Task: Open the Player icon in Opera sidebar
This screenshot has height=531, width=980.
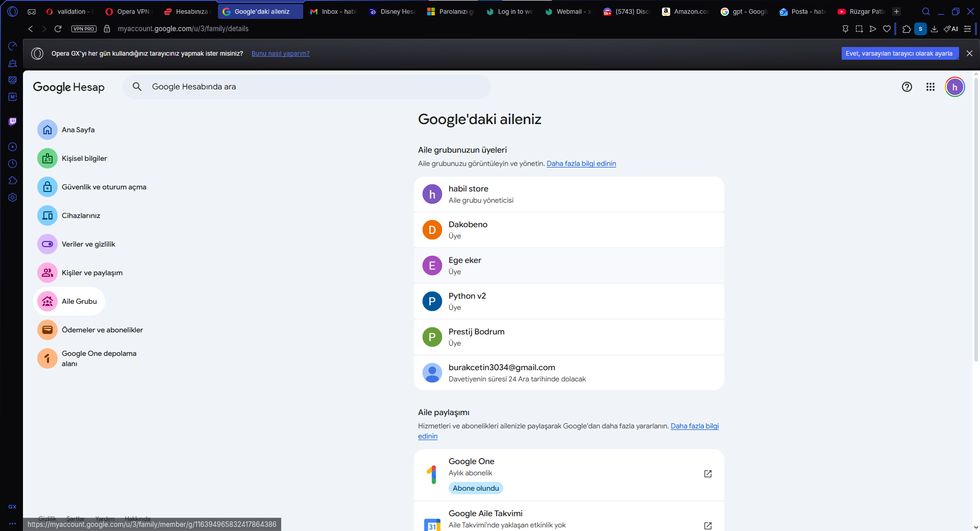Action: click(13, 147)
